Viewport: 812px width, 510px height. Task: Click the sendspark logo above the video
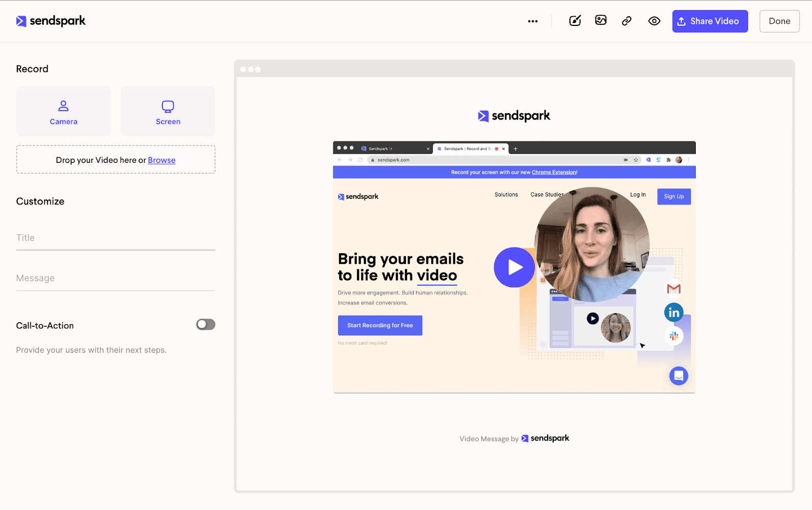click(x=514, y=116)
